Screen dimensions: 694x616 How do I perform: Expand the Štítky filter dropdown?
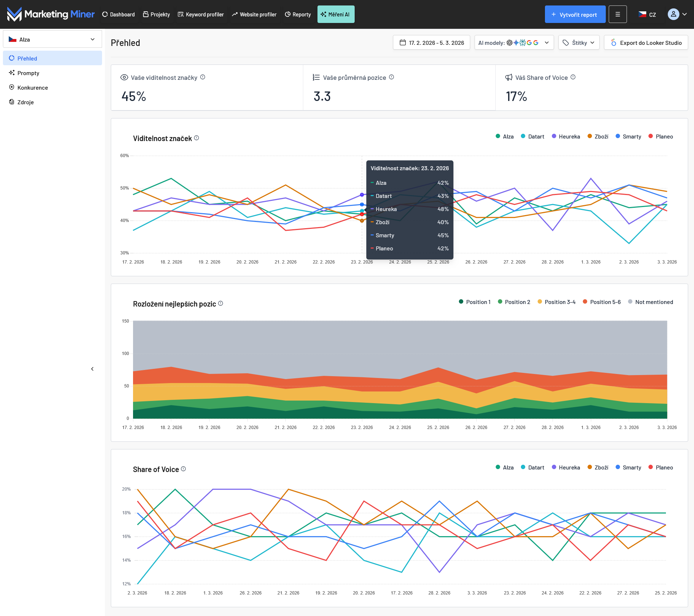pyautogui.click(x=578, y=43)
